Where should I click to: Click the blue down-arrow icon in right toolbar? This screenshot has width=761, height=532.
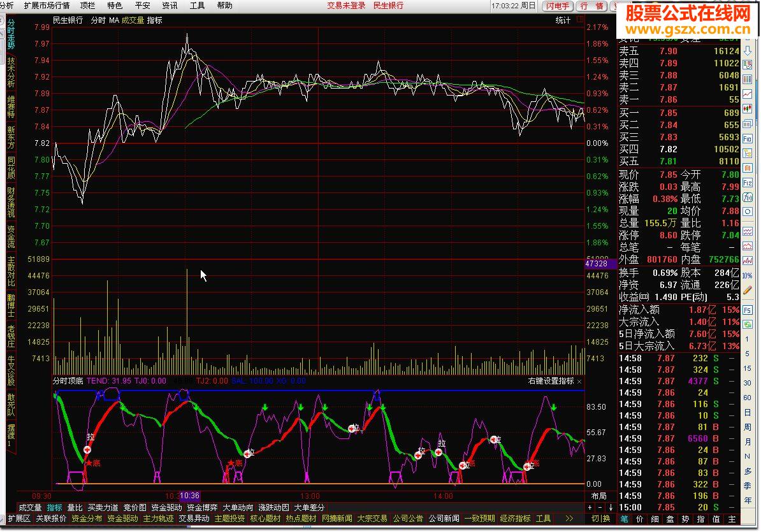pyautogui.click(x=748, y=51)
